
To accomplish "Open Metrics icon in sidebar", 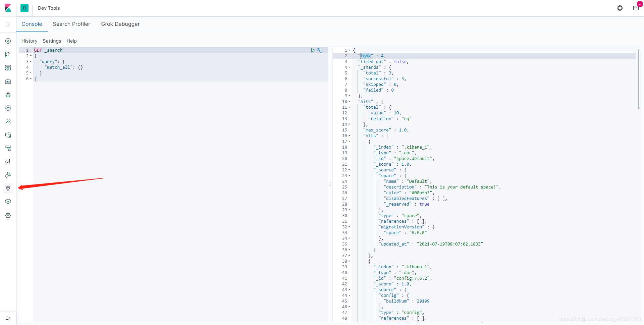I will pyautogui.click(x=8, y=121).
